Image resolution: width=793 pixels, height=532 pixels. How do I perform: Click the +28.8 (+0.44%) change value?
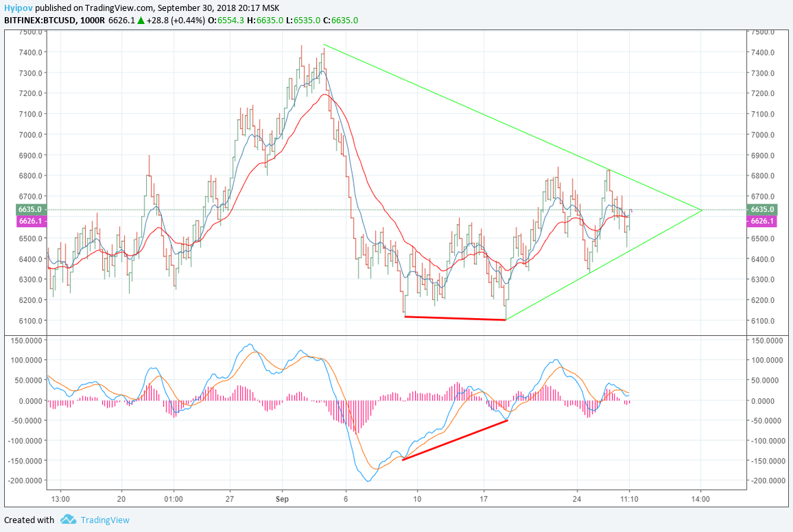(x=176, y=21)
